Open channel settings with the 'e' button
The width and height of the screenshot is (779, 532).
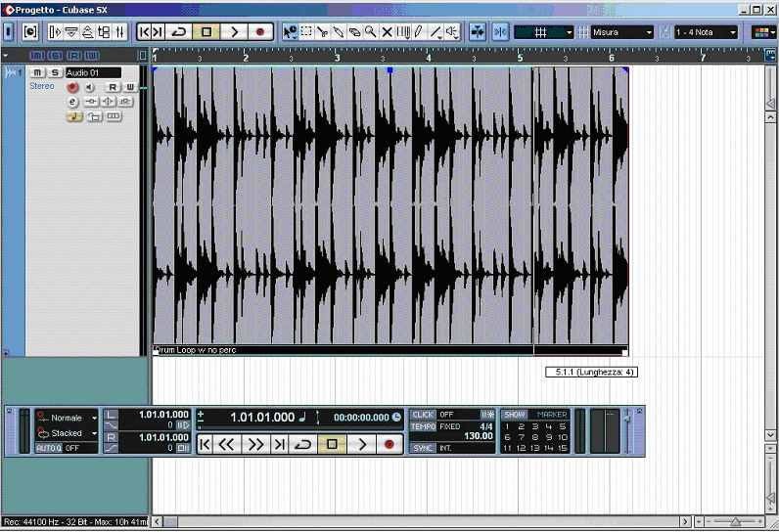pos(72,102)
